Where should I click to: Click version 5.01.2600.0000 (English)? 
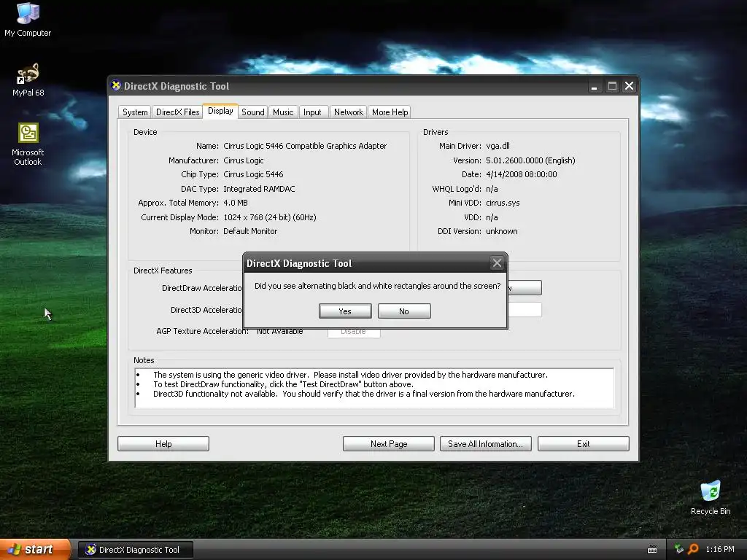530,160
